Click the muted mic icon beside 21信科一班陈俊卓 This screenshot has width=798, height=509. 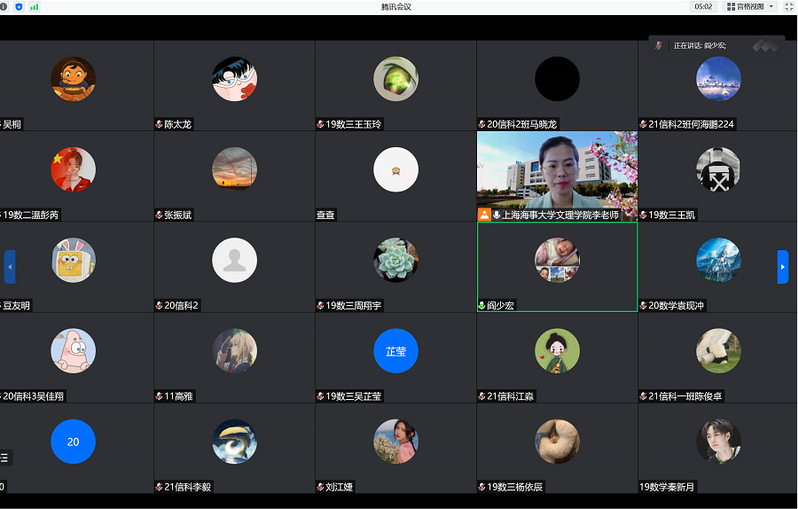(643, 396)
